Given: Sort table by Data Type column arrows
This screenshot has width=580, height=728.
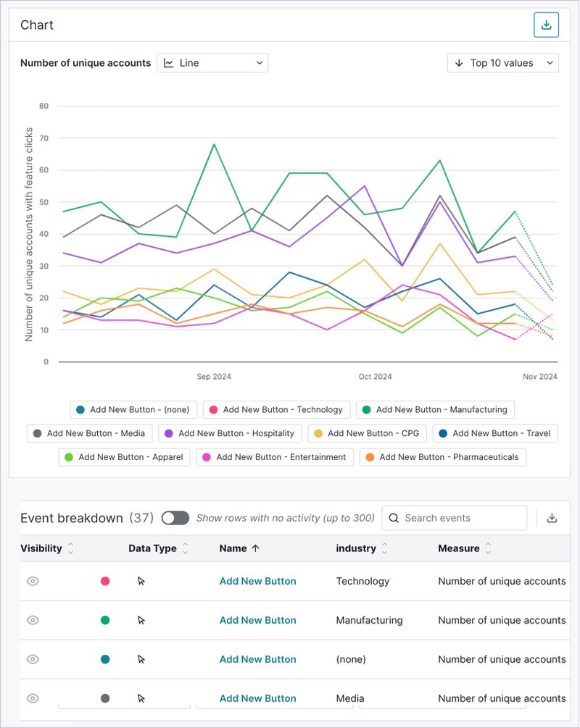Looking at the screenshot, I should (x=186, y=548).
